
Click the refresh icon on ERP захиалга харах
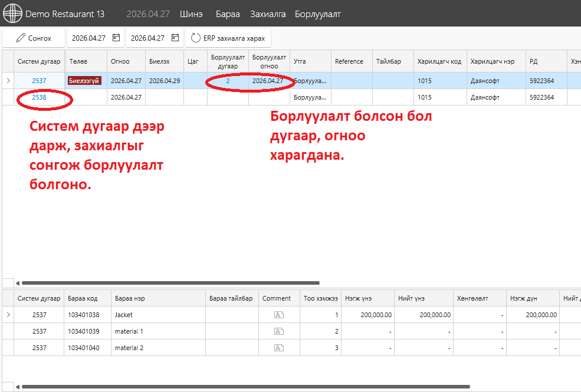click(195, 38)
